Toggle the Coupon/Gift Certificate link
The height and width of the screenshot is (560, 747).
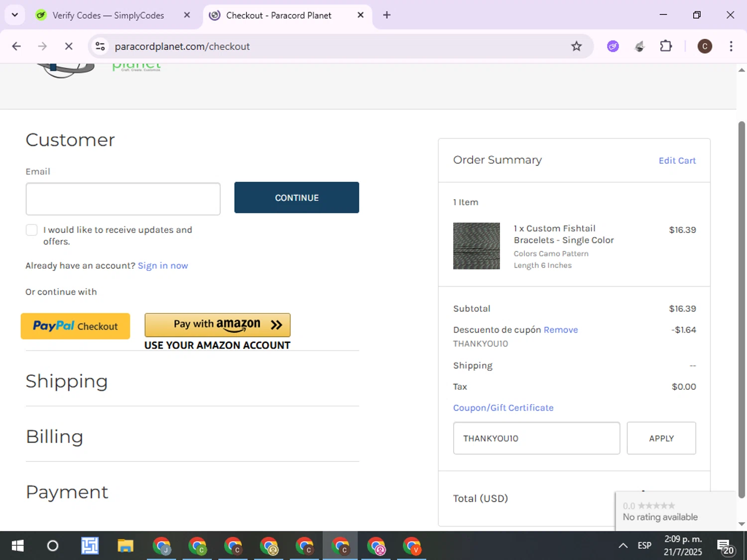pyautogui.click(x=503, y=408)
